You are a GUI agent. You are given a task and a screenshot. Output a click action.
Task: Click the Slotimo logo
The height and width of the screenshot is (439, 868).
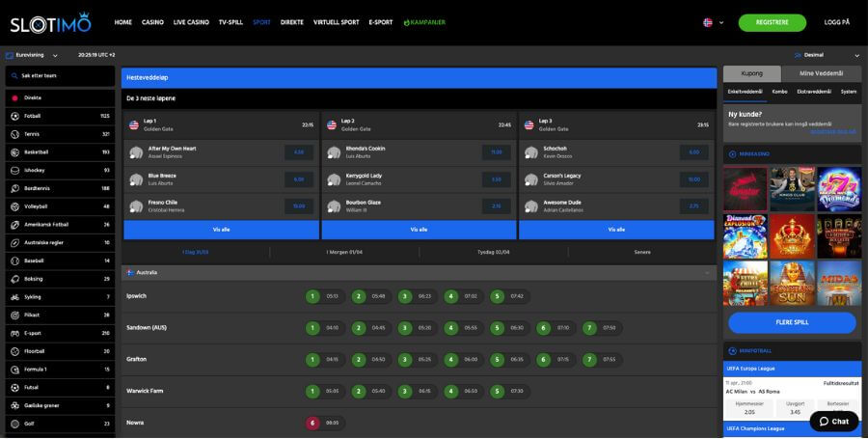50,23
